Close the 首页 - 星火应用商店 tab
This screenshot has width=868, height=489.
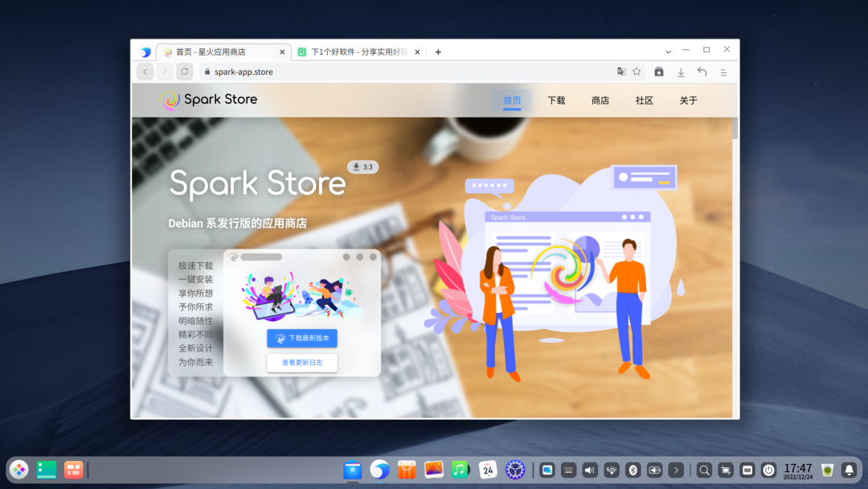coord(282,52)
